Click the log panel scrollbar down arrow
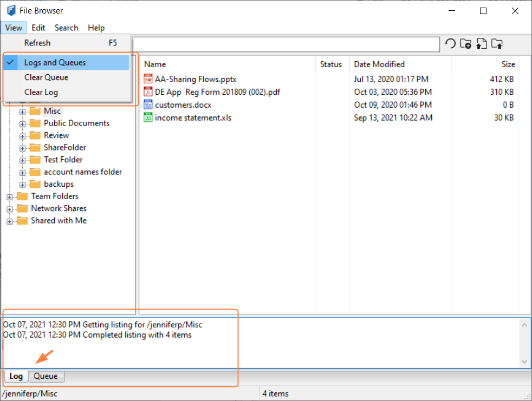 click(524, 361)
